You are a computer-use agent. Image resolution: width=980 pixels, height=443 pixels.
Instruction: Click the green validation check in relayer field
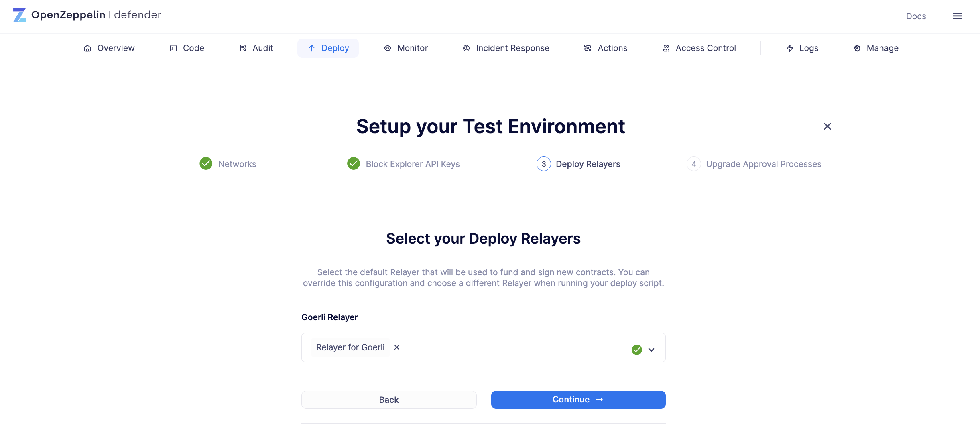tap(636, 350)
